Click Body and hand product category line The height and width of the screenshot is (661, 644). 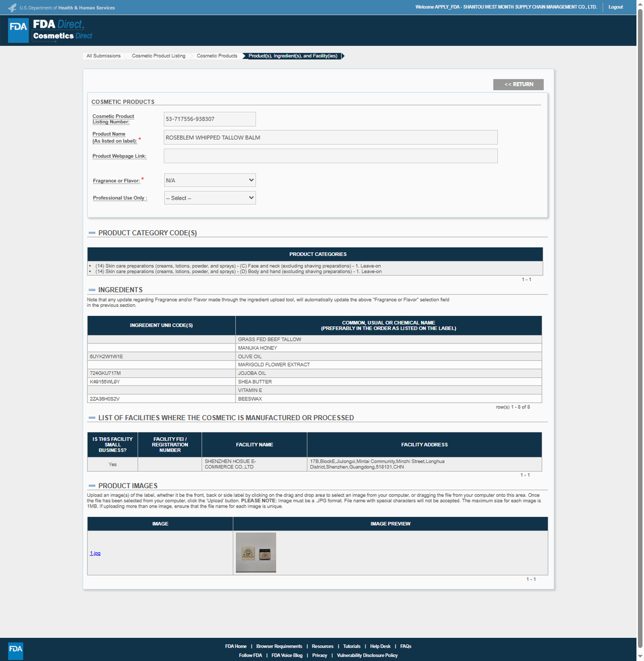(238, 271)
